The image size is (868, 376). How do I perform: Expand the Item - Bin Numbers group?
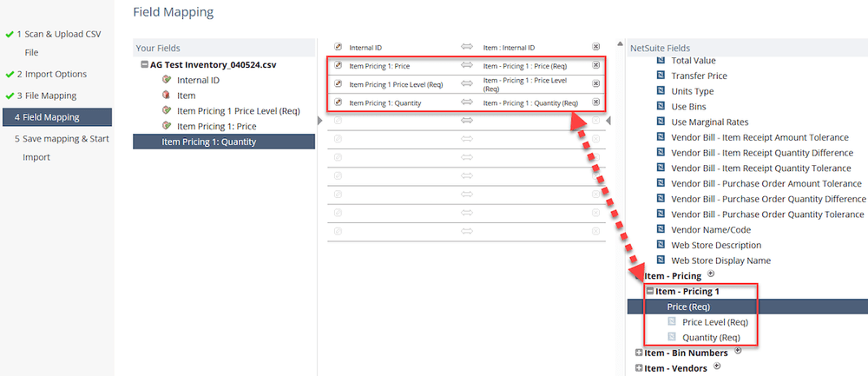click(640, 353)
